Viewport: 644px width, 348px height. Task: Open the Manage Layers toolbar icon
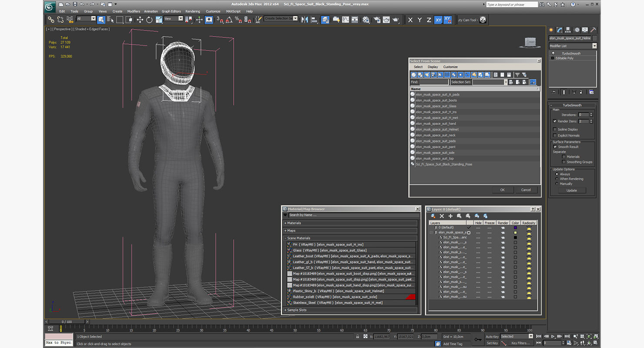(325, 20)
